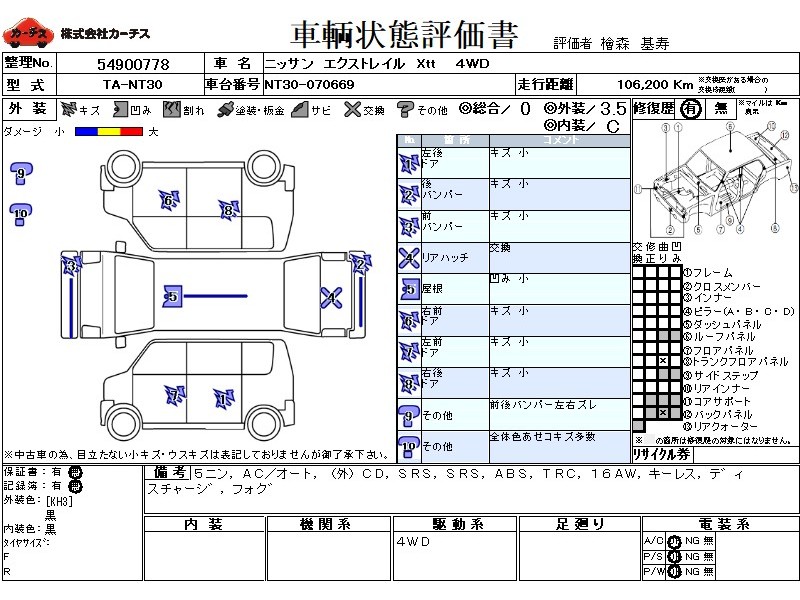The height and width of the screenshot is (600, 800).
Task: Click damage marker 9 beside car diagram
Action: click(x=20, y=175)
